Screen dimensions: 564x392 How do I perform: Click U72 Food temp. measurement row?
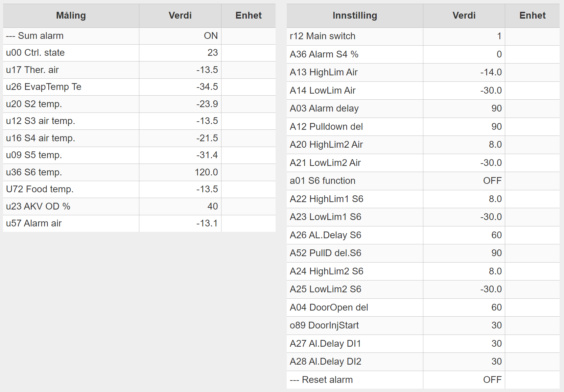point(139,189)
